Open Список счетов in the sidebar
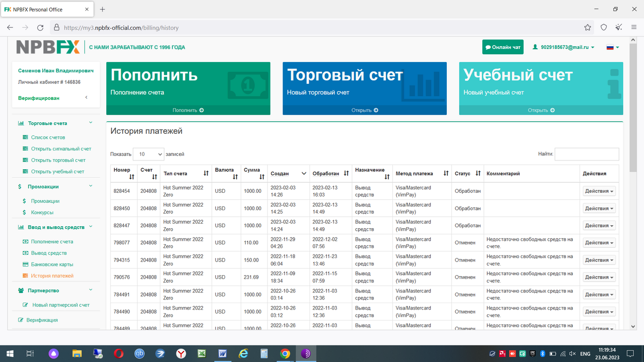This screenshot has height=362, width=644. [48, 137]
